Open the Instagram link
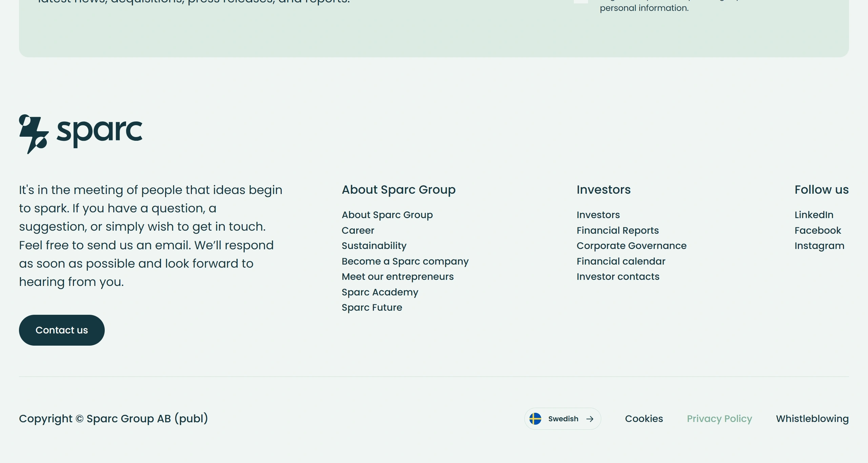The image size is (868, 463). click(x=819, y=246)
